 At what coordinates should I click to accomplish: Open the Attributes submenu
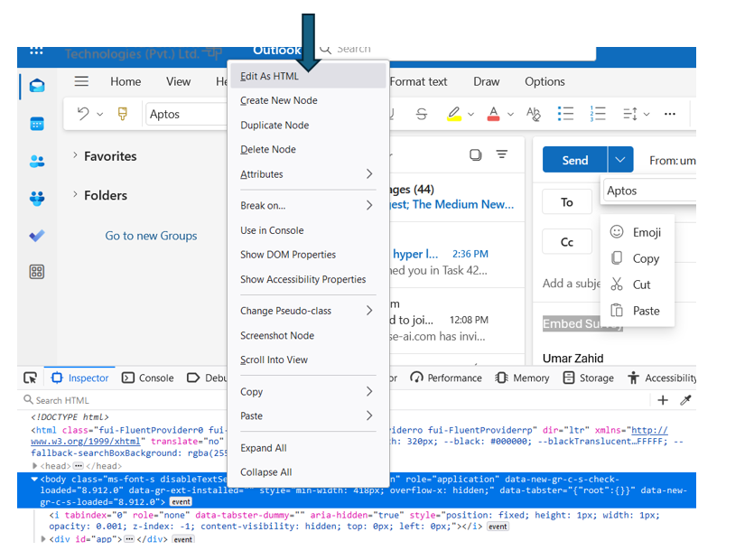coord(308,174)
